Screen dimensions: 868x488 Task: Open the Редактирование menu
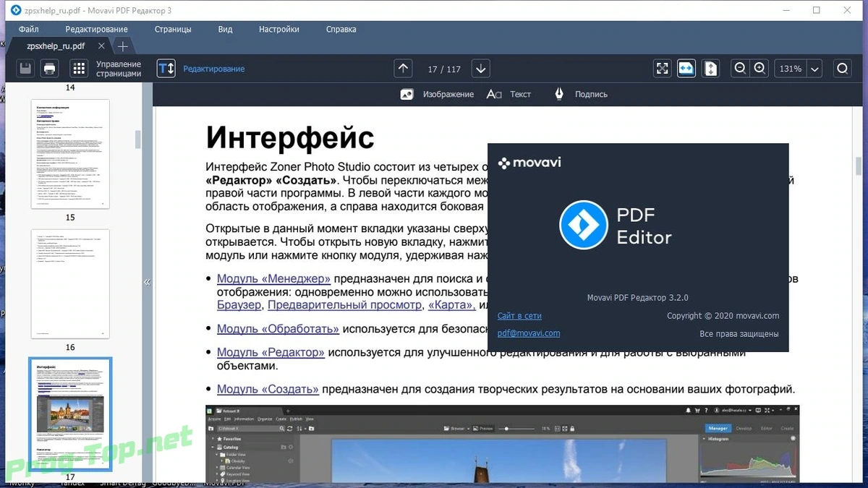(96, 30)
